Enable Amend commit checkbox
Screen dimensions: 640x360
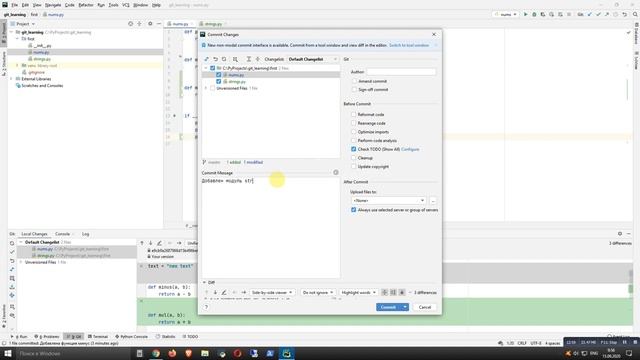tap(354, 81)
